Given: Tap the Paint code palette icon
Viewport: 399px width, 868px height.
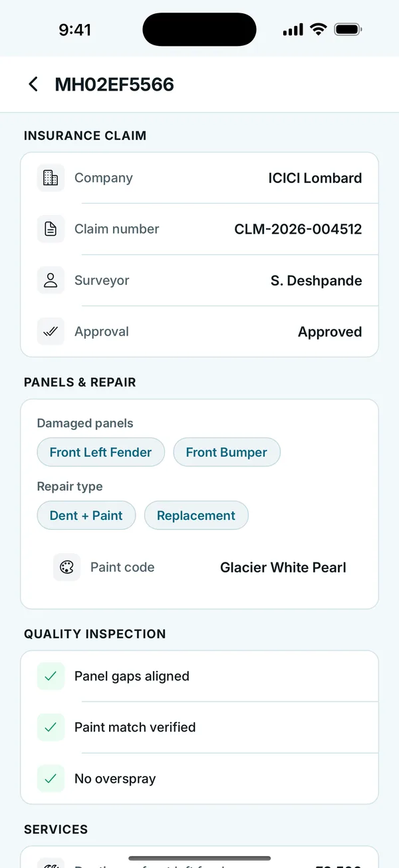Looking at the screenshot, I should pyautogui.click(x=66, y=567).
